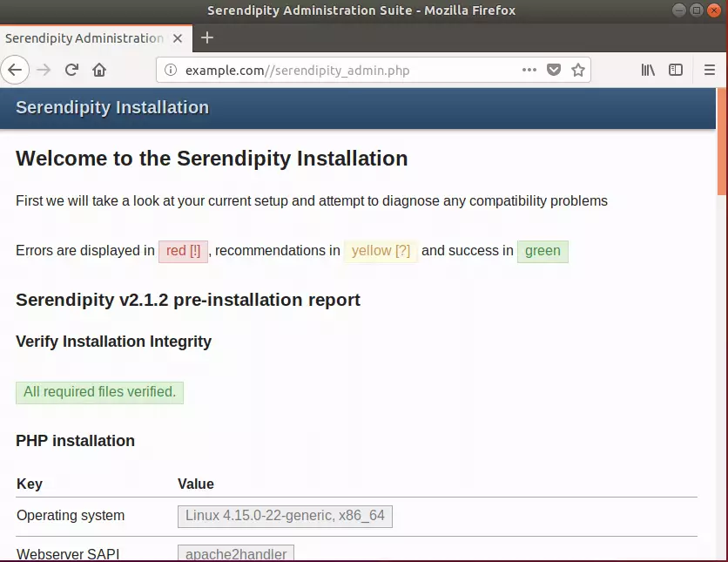Click the 'First we will take a look' intro text
728x562 pixels.
tap(312, 201)
